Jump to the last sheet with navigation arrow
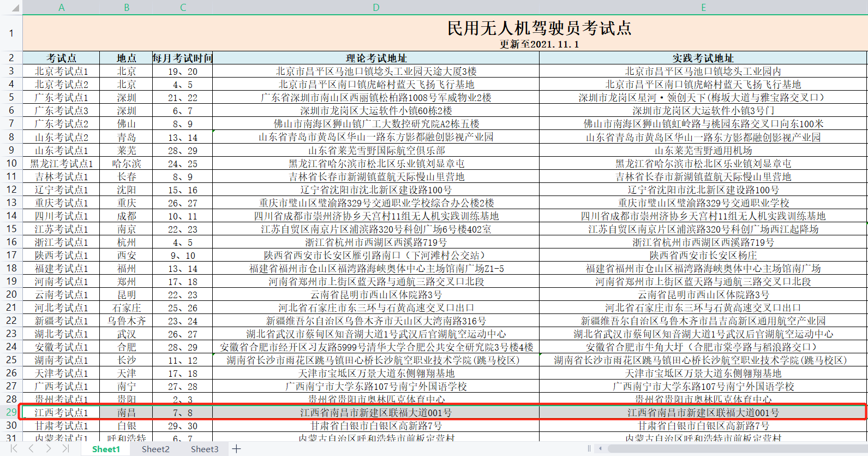868x456 pixels. coord(65,448)
